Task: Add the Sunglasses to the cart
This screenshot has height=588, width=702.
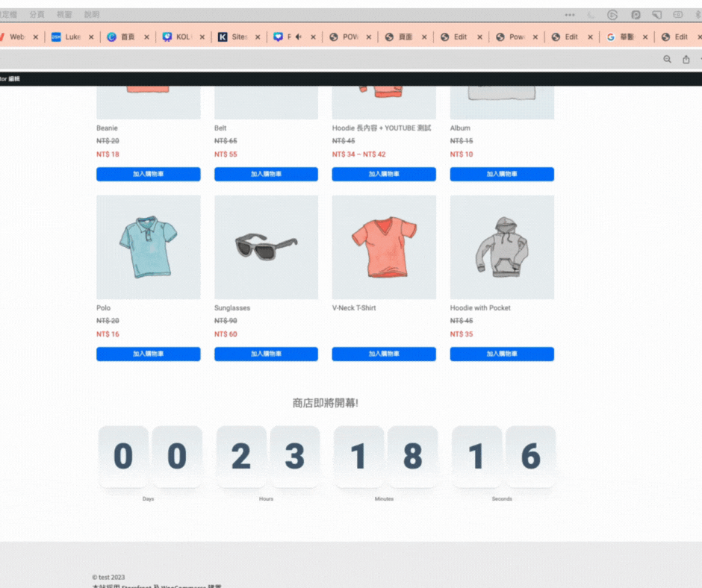Action: [266, 354]
